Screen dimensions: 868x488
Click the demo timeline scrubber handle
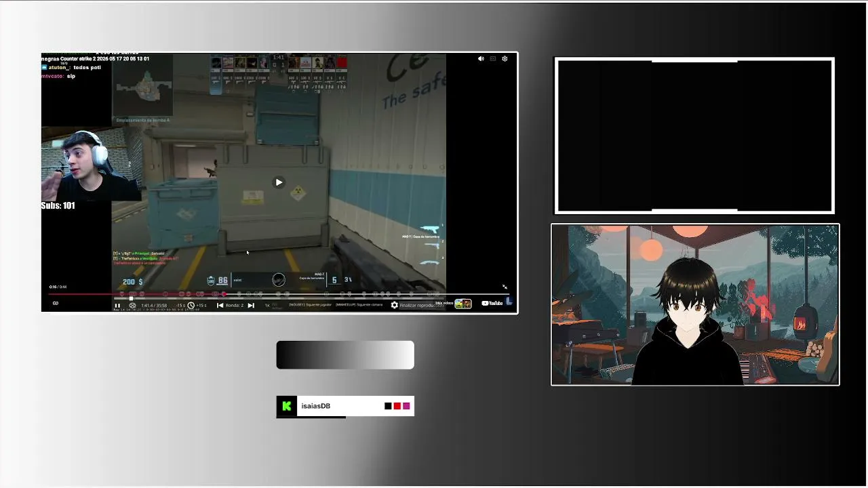pyautogui.click(x=131, y=299)
